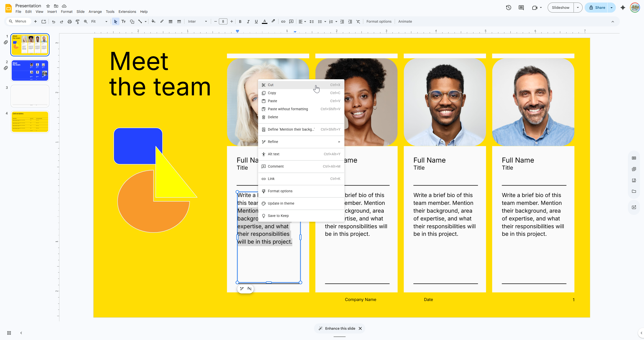Click the redo arrow icon
Image resolution: width=644 pixels, height=340 pixels.
pyautogui.click(x=61, y=22)
